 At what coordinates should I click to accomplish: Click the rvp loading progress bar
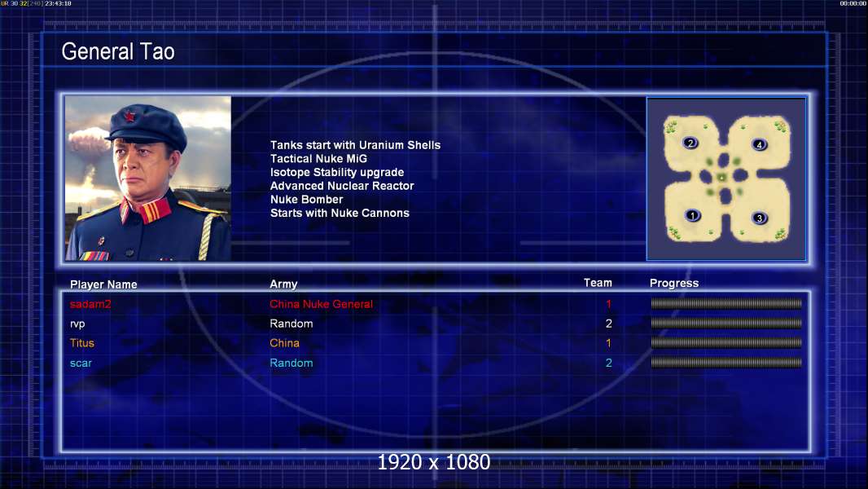(726, 323)
